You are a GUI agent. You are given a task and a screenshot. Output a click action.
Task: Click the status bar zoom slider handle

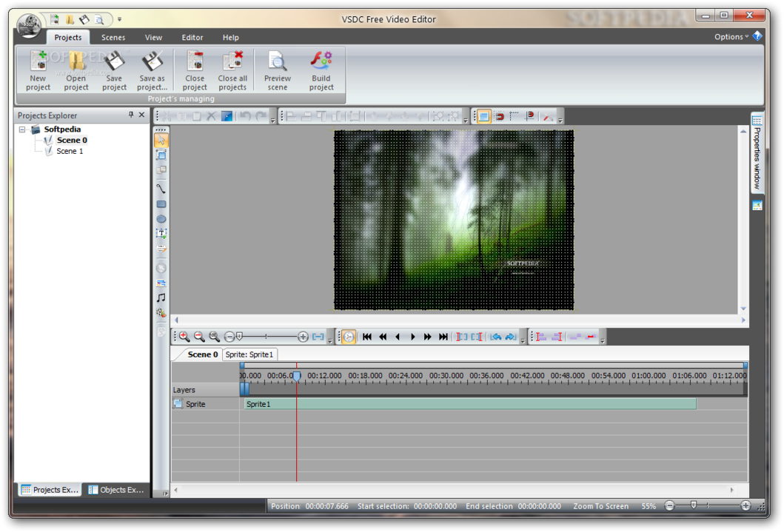coord(694,505)
